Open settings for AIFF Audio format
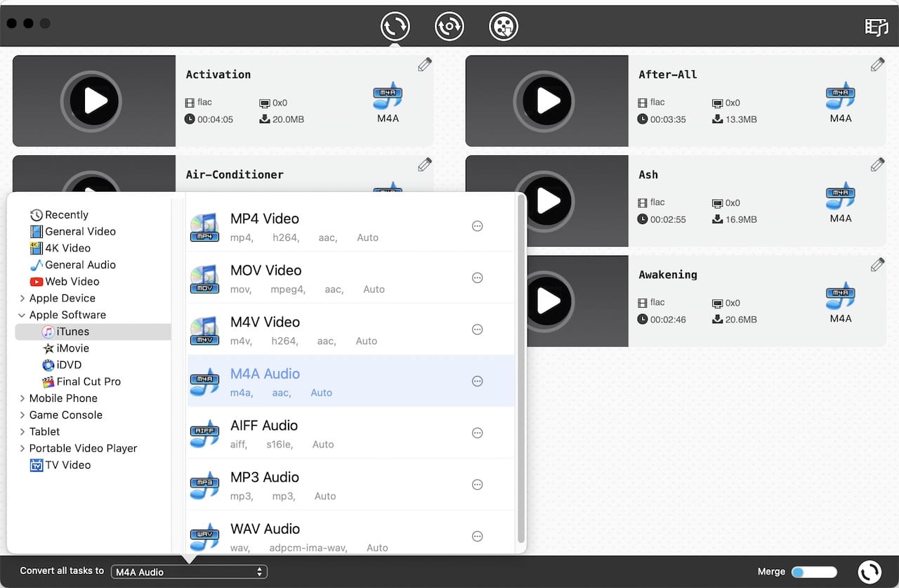899x588 pixels. (478, 433)
